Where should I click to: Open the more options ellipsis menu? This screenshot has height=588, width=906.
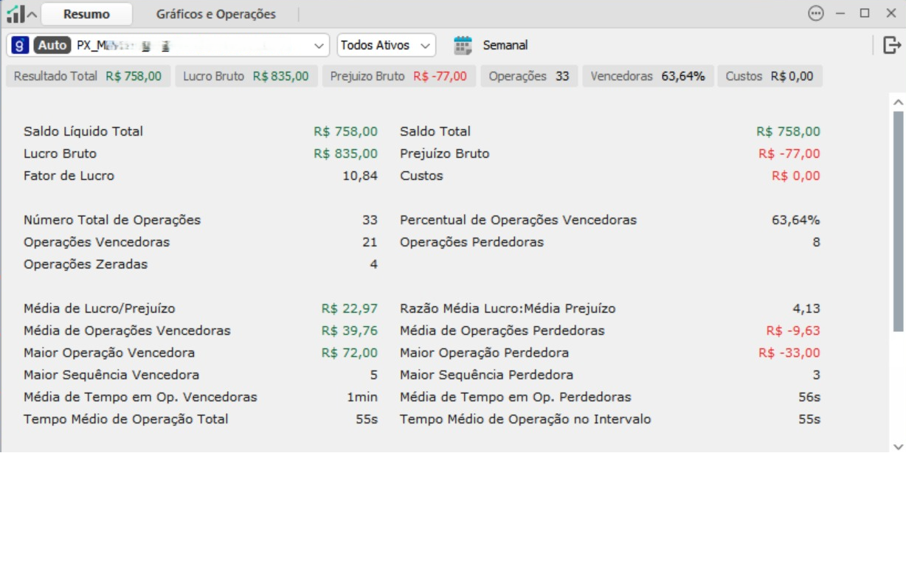click(x=816, y=13)
